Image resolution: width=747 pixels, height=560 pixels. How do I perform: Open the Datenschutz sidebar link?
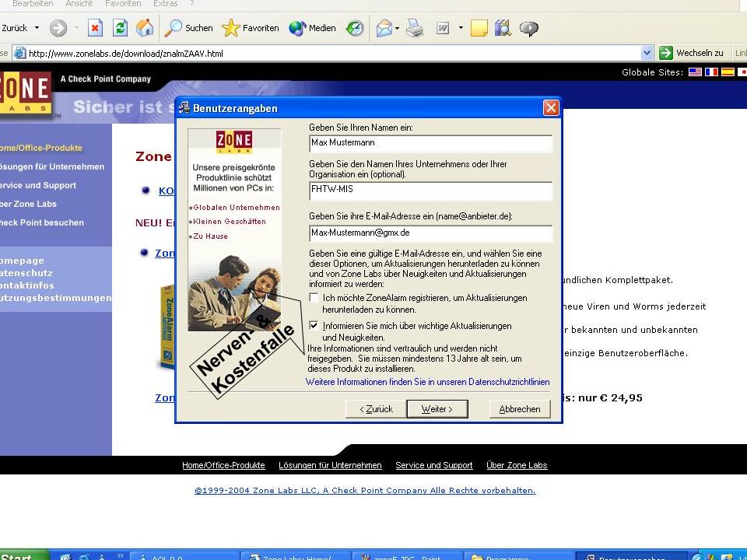(26, 273)
